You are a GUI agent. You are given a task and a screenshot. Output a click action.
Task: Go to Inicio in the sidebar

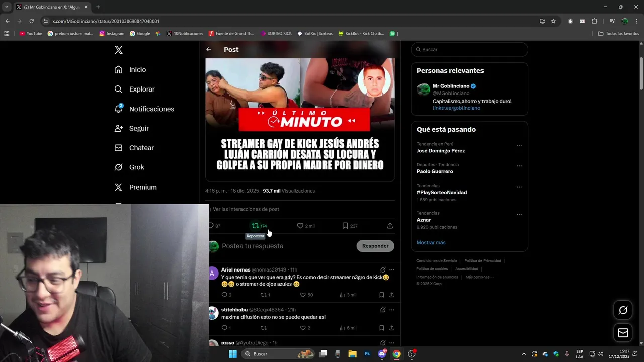pyautogui.click(x=130, y=70)
